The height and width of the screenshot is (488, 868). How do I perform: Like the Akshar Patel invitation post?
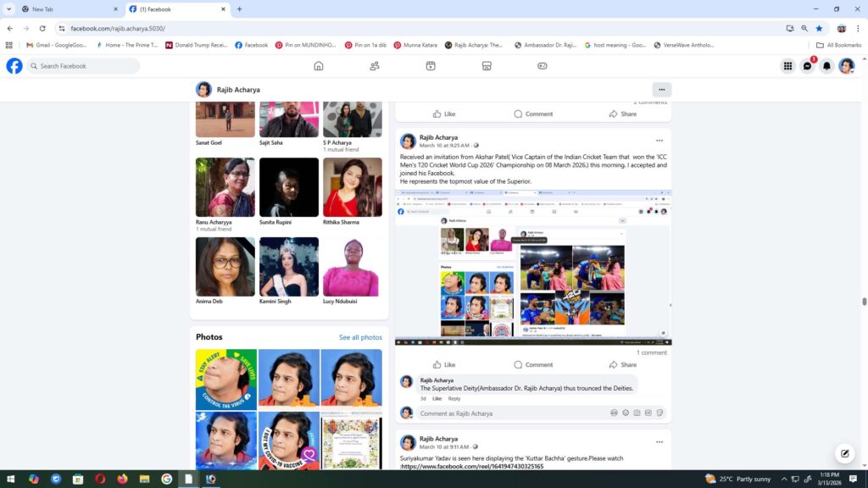pos(443,365)
